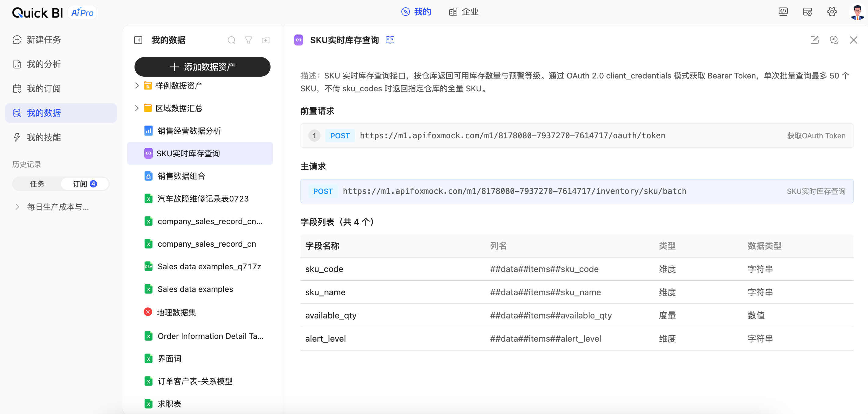The width and height of the screenshot is (868, 414).
Task: Open the user avatar menu
Action: [x=857, y=12]
